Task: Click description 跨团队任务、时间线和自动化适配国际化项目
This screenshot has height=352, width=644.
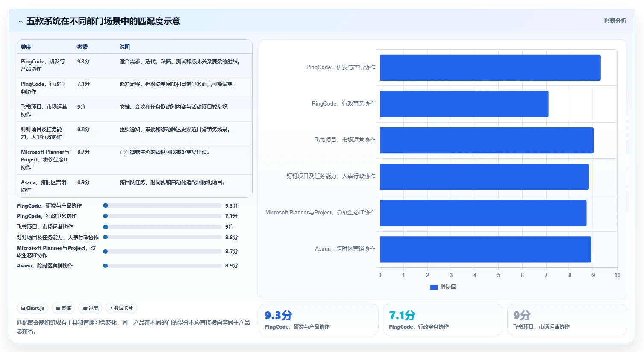Action: point(173,182)
